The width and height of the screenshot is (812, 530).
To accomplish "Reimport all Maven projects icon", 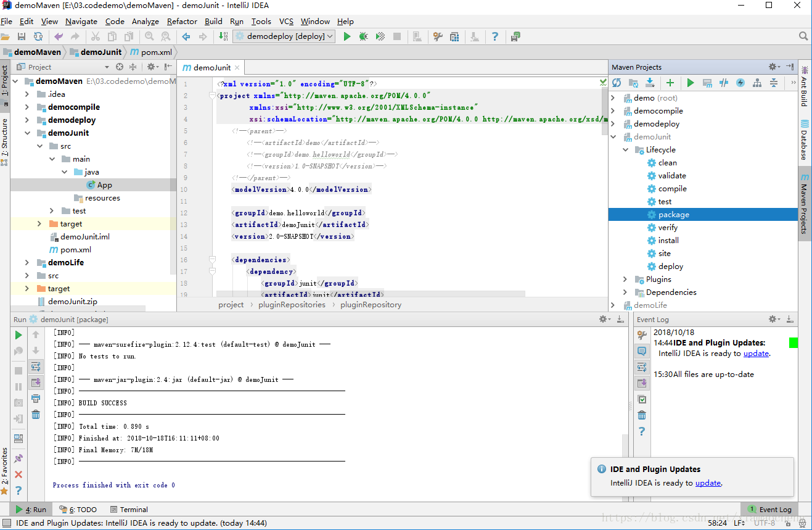I will [617, 83].
